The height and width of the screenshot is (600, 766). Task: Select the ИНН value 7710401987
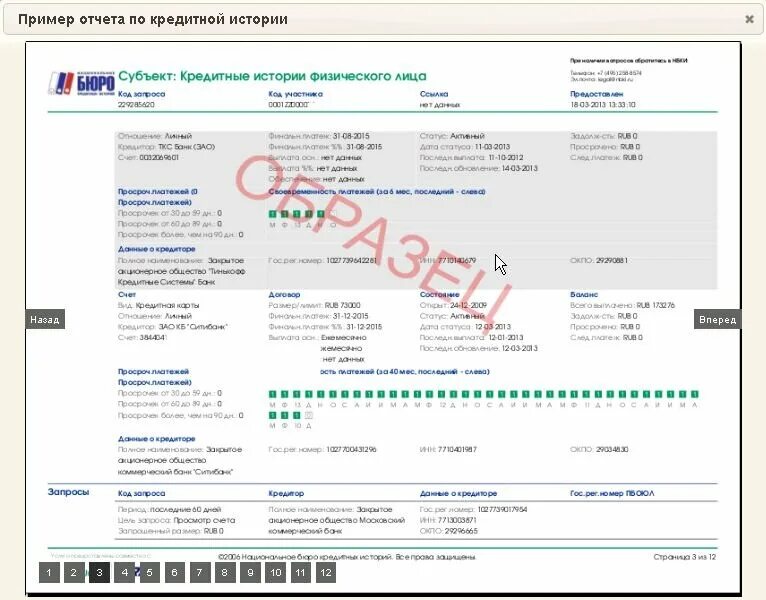(457, 449)
